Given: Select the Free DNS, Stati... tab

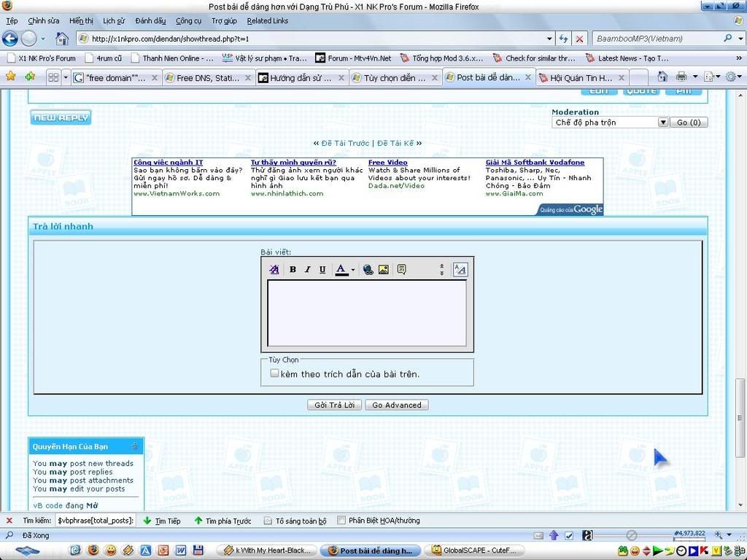Looking at the screenshot, I should point(208,77).
